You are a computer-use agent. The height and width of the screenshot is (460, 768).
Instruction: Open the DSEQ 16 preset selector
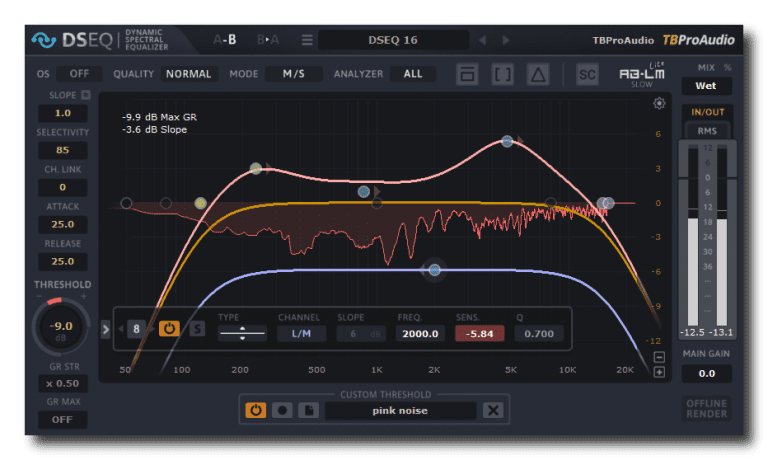point(393,40)
